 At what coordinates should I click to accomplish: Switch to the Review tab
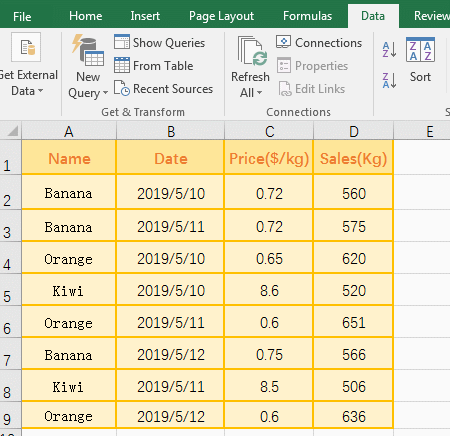click(432, 16)
